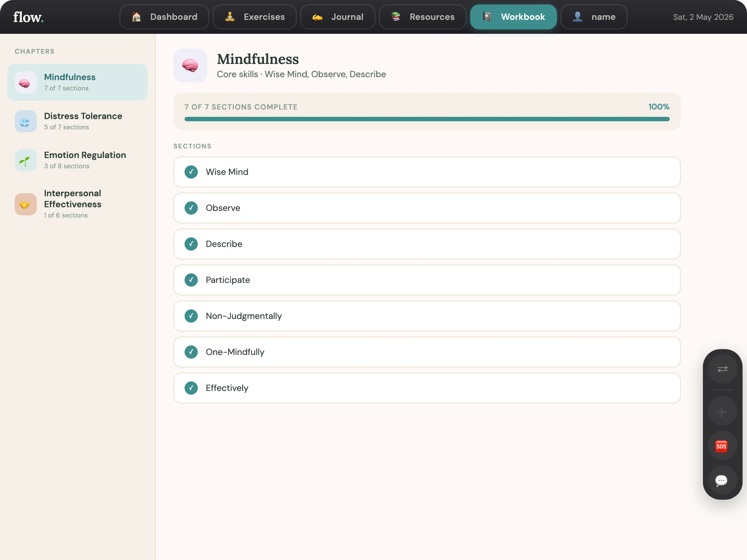The width and height of the screenshot is (747, 560).
Task: Open the Participate section
Action: (427, 280)
